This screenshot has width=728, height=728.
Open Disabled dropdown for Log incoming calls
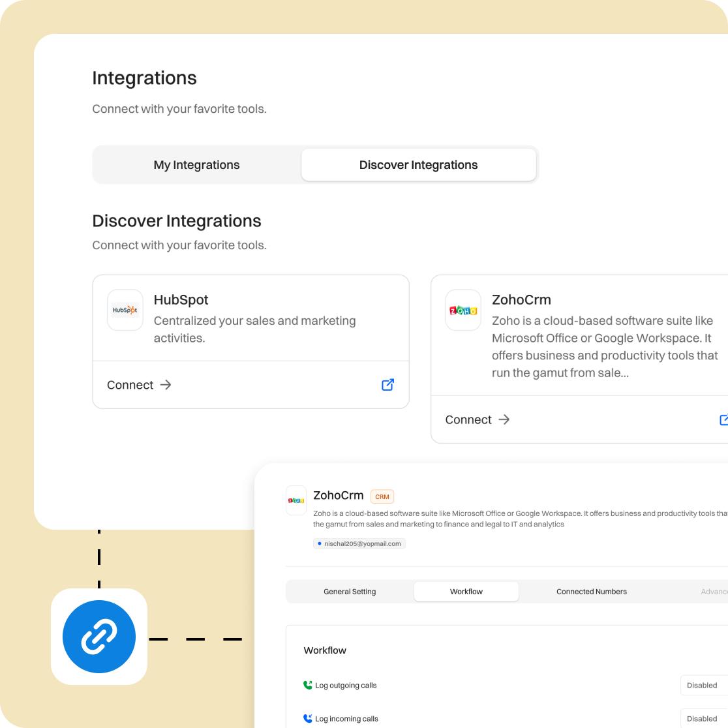tap(703, 718)
